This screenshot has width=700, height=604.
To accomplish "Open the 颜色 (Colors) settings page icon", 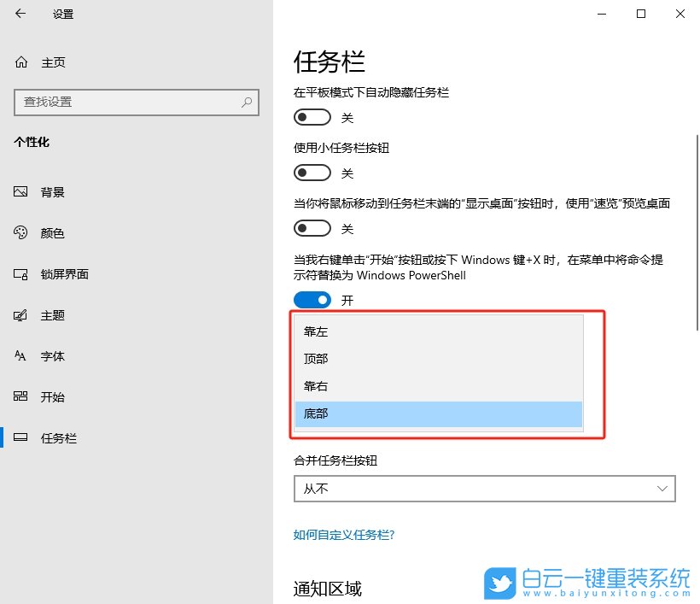I will pos(20,232).
